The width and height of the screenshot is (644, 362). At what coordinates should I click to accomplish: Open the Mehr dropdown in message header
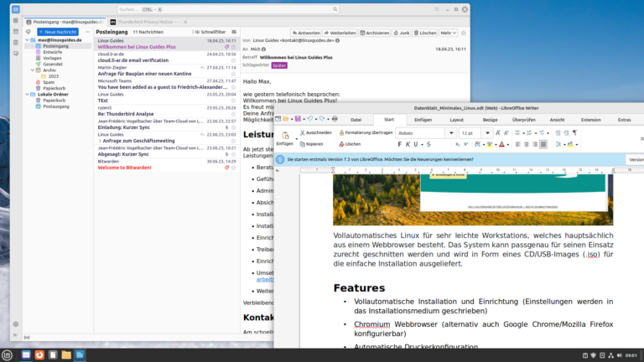point(448,33)
